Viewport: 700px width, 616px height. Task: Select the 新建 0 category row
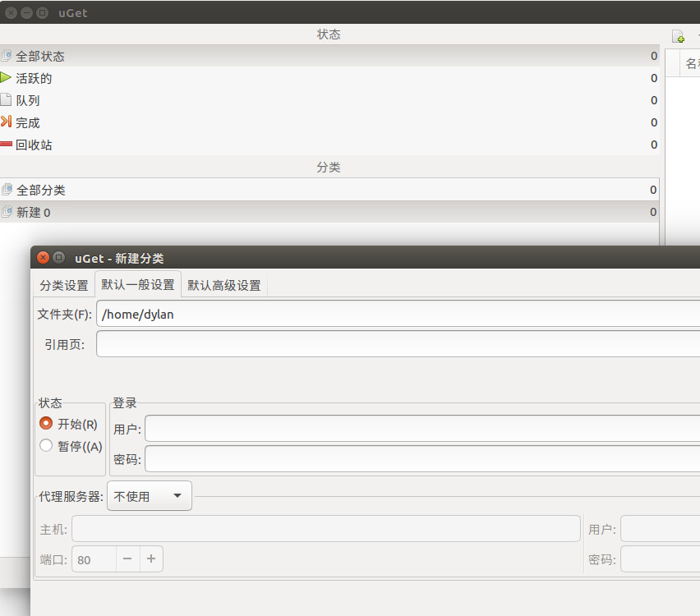(329, 212)
